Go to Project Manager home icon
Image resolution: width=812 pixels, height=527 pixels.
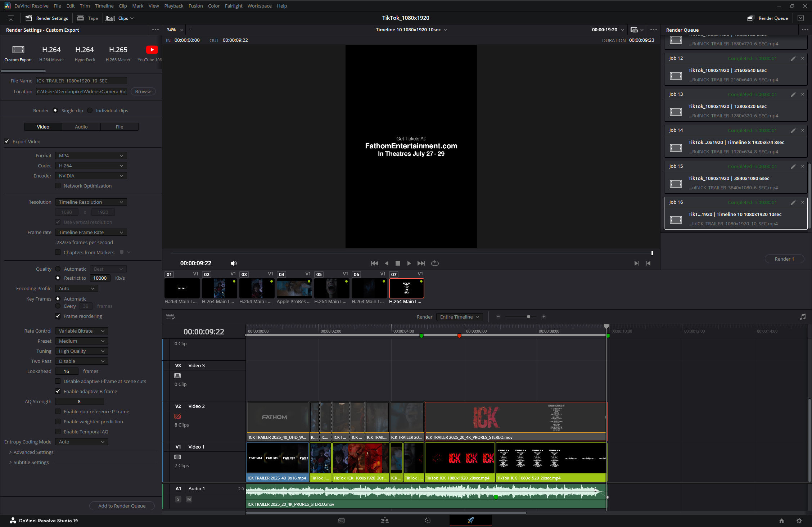tap(781, 521)
